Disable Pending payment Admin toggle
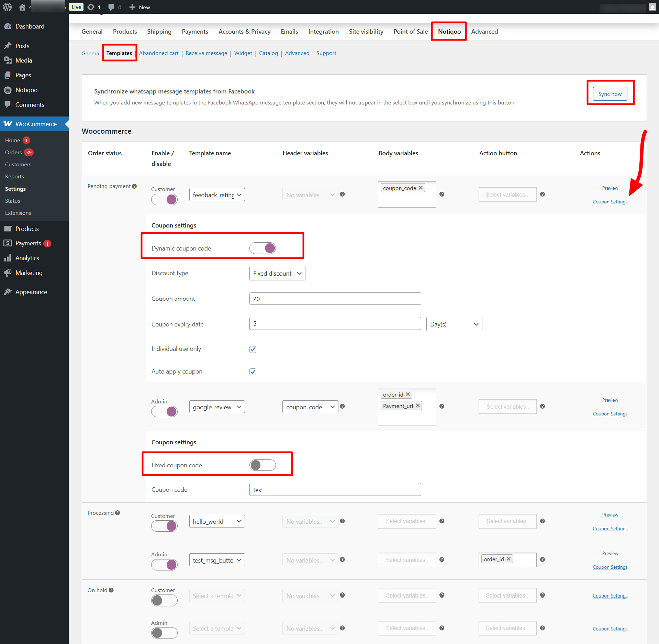 [164, 411]
